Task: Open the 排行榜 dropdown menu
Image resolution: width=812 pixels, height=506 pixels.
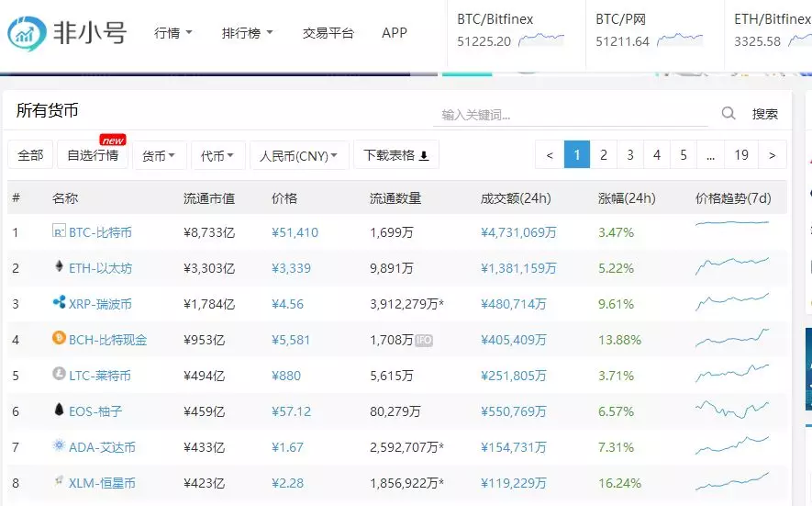Action: [247, 33]
